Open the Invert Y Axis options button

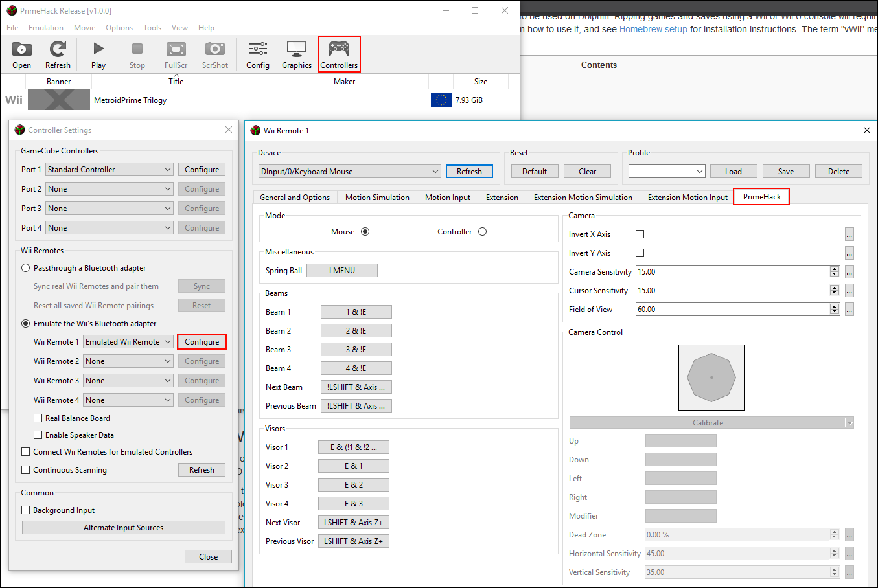coord(849,253)
